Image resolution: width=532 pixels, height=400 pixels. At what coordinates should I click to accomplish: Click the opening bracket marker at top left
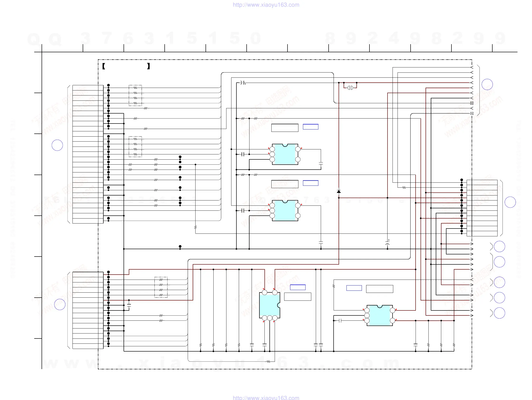[x=104, y=66]
